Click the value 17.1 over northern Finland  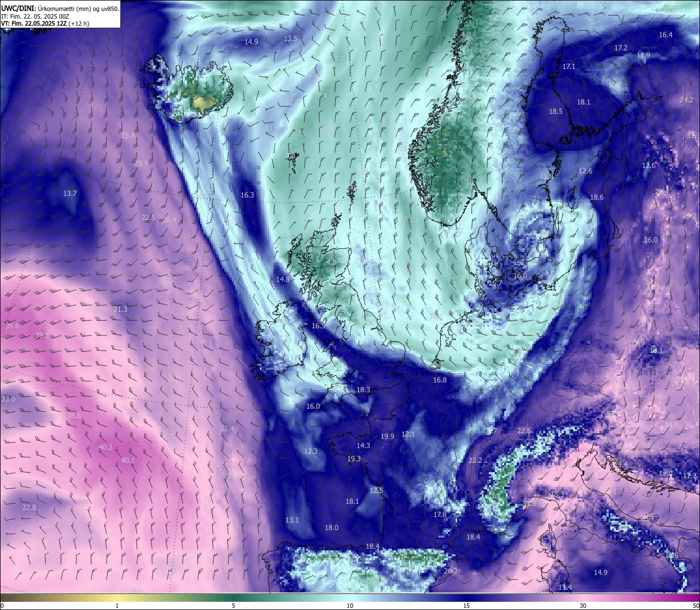569,67
